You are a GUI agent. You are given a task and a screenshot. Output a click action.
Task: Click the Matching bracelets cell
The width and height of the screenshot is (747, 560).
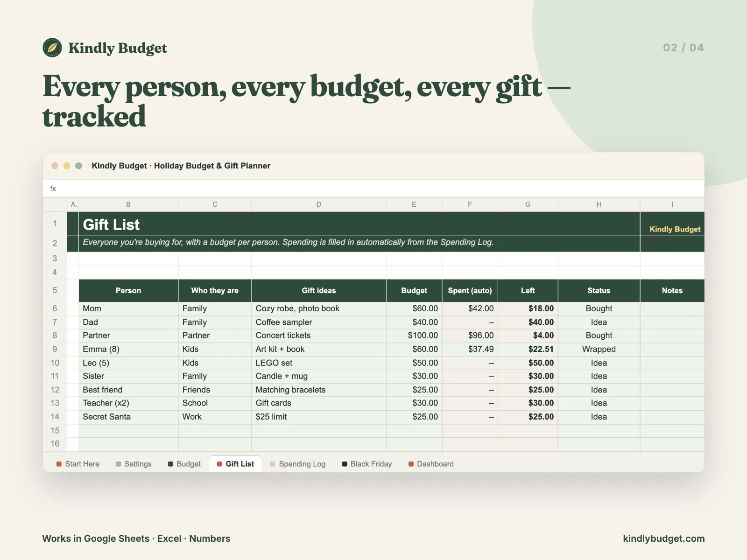[319, 390]
